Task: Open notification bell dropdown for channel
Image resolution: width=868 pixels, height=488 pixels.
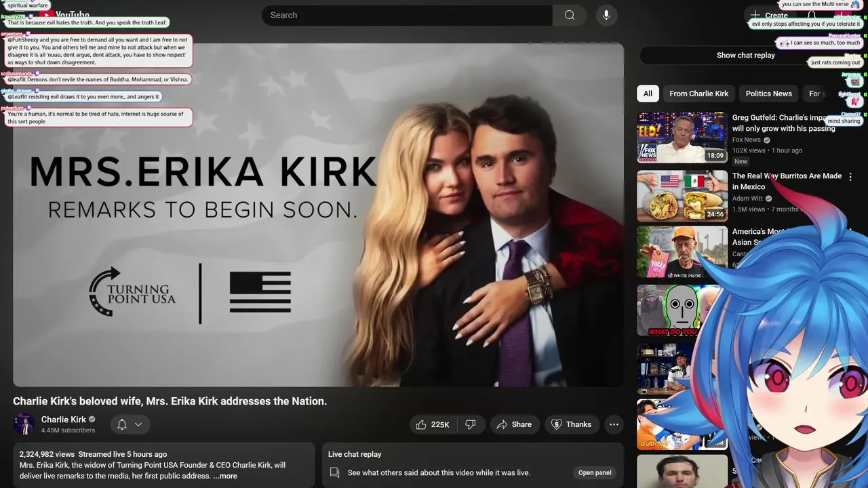Action: pos(130,424)
